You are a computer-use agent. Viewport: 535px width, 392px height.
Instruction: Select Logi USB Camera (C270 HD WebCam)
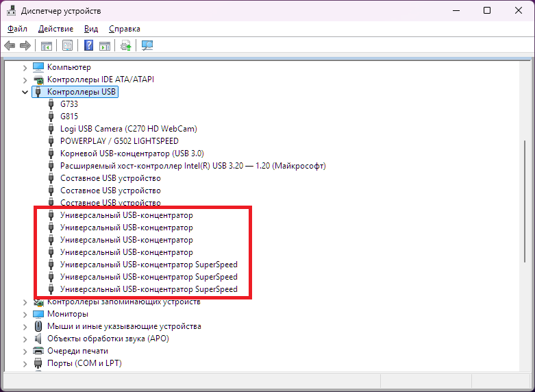[x=129, y=129]
